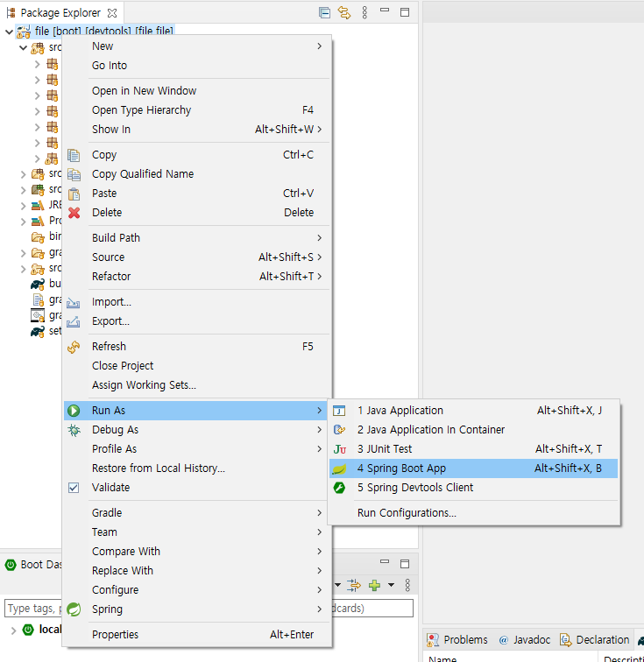
Task: Click the green Run As play icon
Action: point(74,411)
